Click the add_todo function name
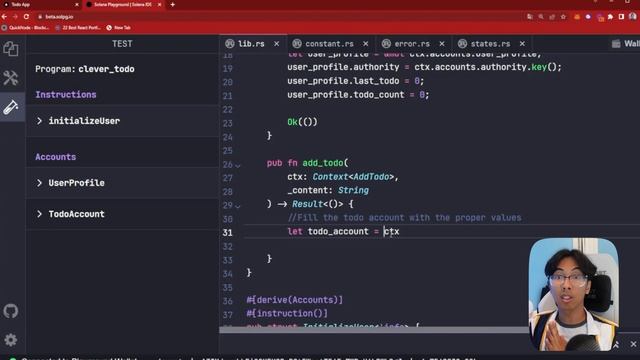Screen dimensions: 640x360 (323, 163)
